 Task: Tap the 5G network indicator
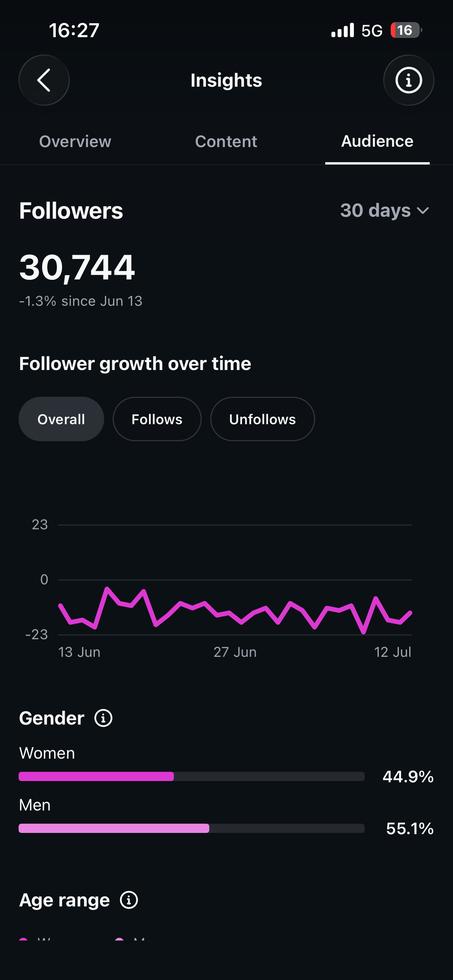372,31
